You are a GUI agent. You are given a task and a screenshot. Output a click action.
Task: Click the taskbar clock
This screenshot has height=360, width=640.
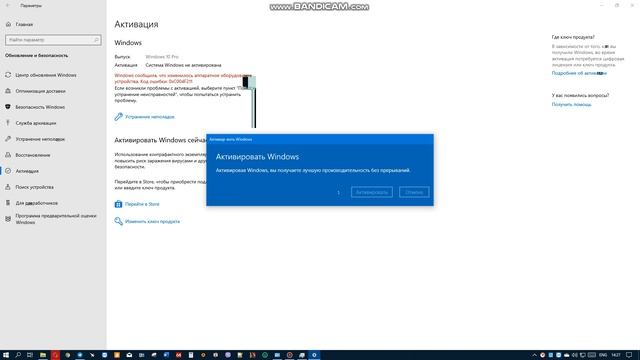616,355
